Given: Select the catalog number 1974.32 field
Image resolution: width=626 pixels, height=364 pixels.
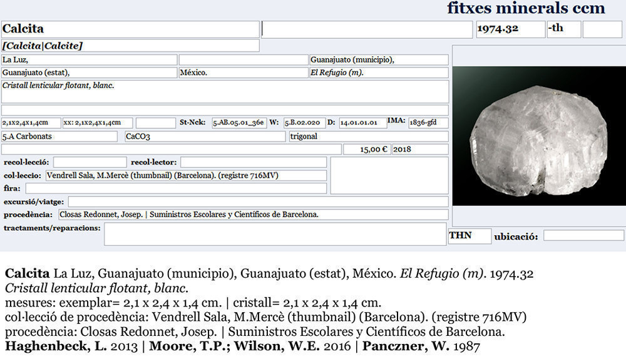Looking at the screenshot, I should (510, 29).
